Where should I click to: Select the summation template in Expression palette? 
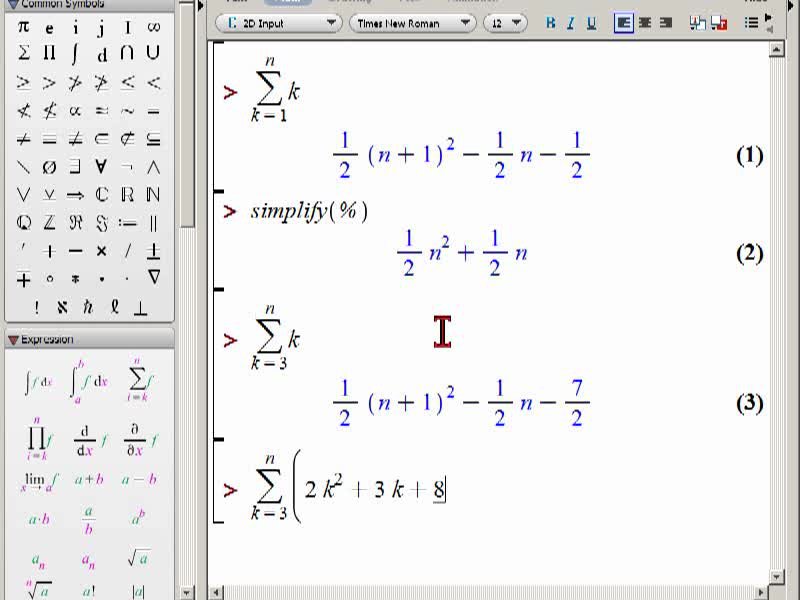pos(140,380)
